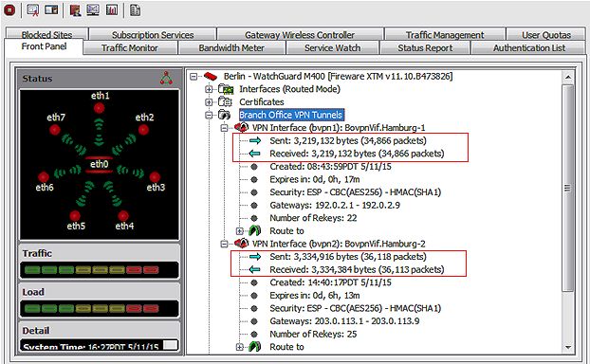Open the Status Report tab
This screenshot has width=590, height=364.
425,48
